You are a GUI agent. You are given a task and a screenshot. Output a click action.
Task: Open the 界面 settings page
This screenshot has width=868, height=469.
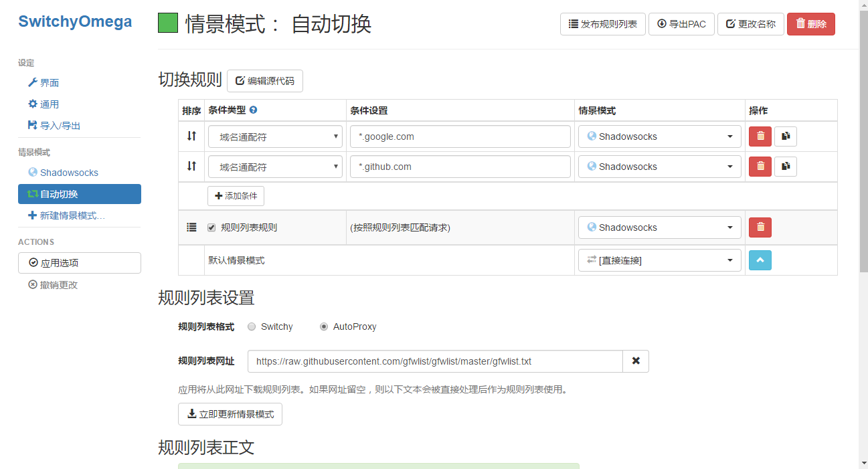coord(50,83)
